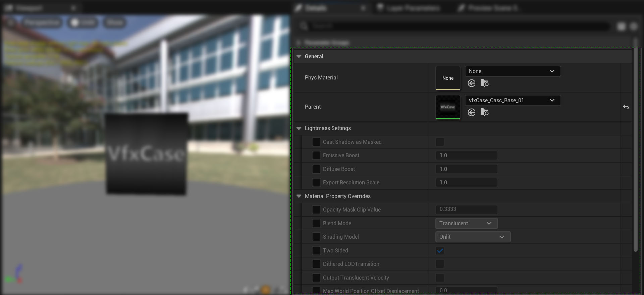Browse to Parent asset in Content Browser
The height and width of the screenshot is (295, 644).
(484, 112)
